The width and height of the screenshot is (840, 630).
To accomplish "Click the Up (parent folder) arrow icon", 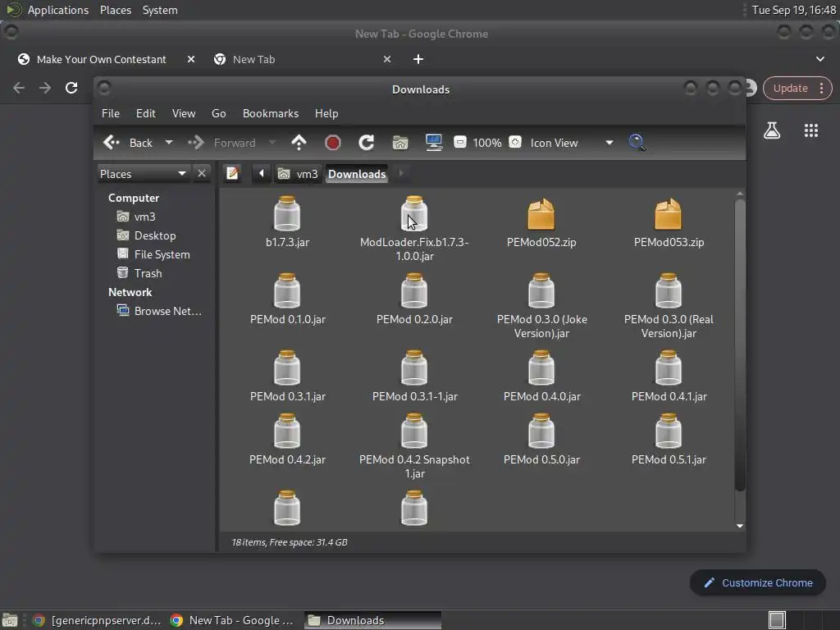I will click(299, 143).
